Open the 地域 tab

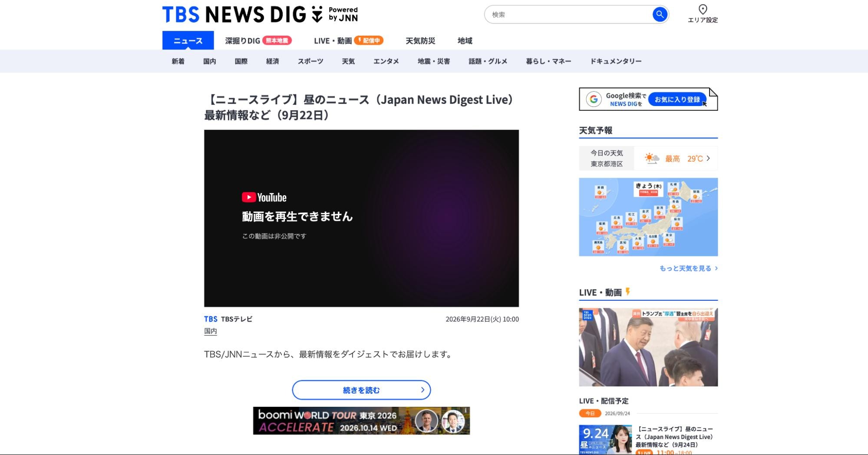pyautogui.click(x=465, y=40)
